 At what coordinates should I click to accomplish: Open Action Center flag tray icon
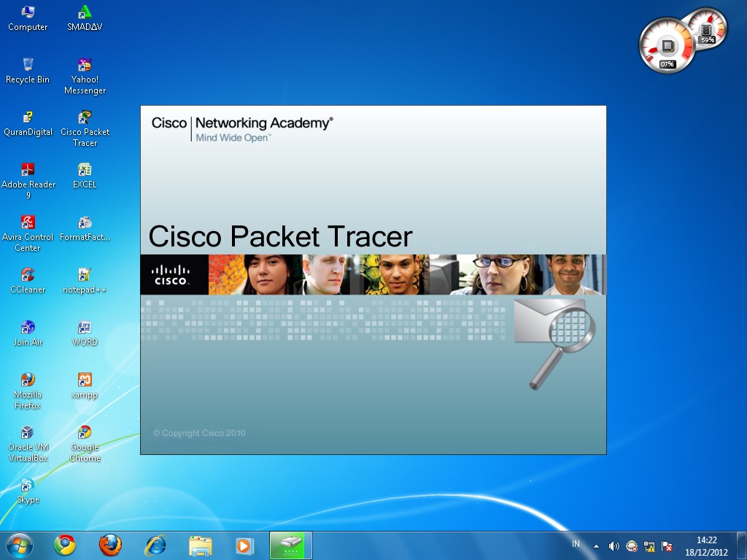pos(667,546)
